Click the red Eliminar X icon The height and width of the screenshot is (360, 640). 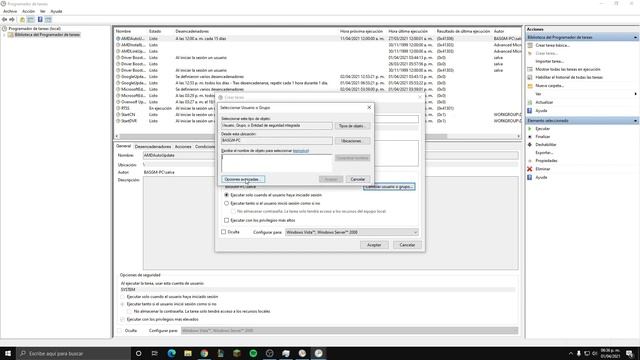[x=530, y=169]
